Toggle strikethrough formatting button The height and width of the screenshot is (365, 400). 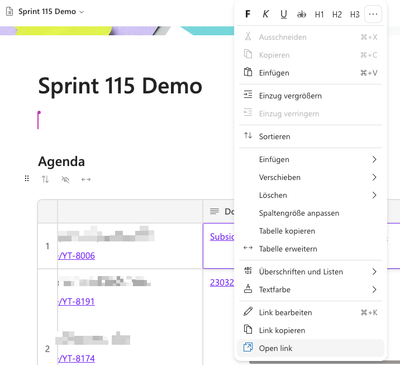point(301,14)
